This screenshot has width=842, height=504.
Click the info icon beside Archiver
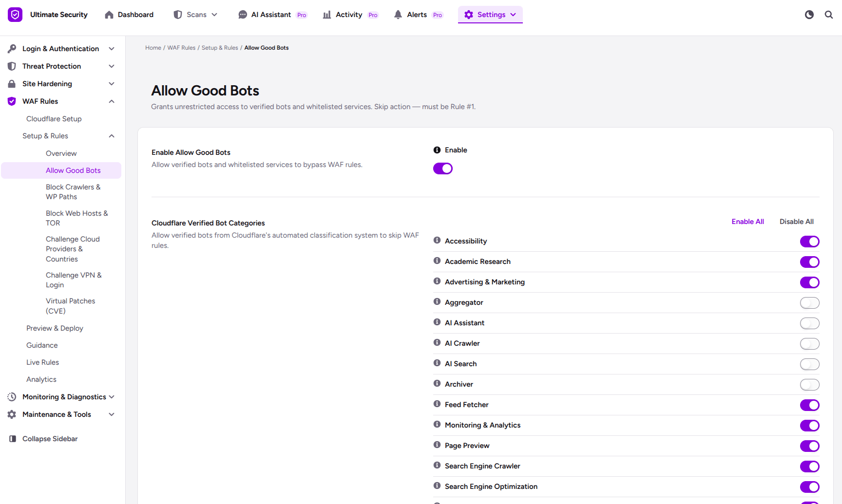coord(437,383)
